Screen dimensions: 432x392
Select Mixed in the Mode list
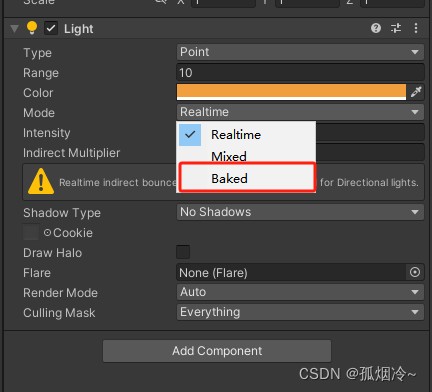coord(246,156)
